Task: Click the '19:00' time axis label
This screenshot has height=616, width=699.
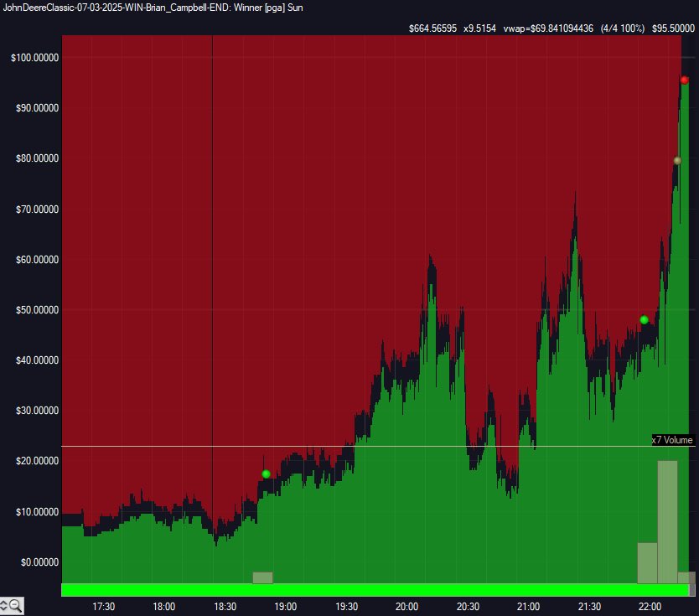Action: click(285, 607)
